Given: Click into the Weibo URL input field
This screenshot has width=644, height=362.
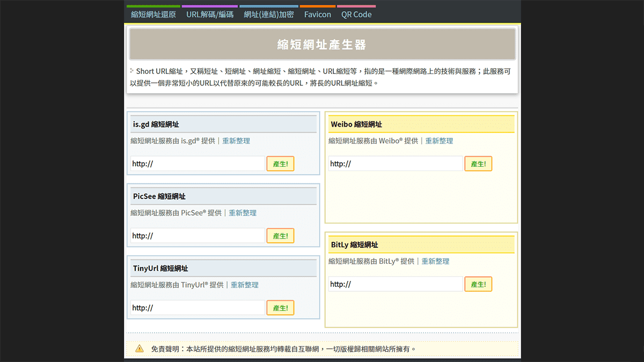Looking at the screenshot, I should 396,164.
